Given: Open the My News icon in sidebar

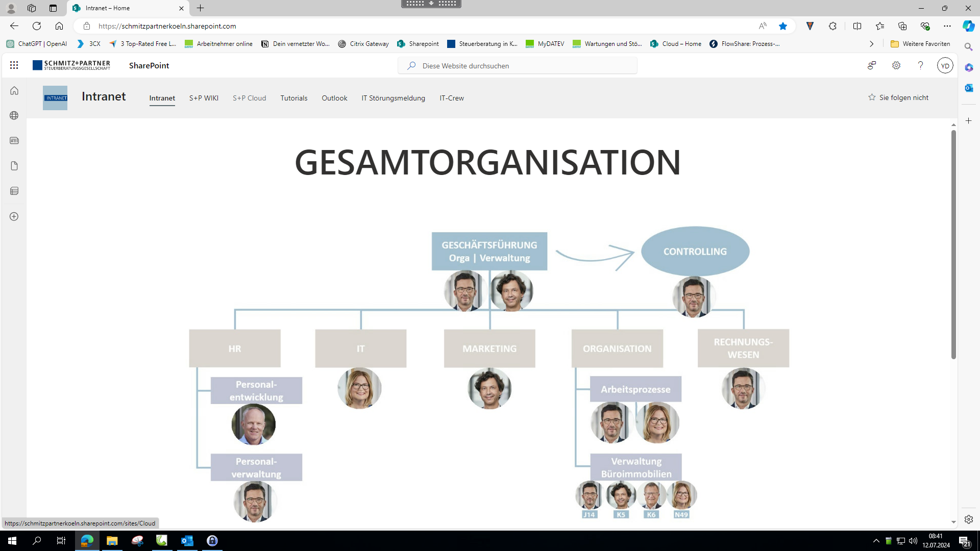Looking at the screenshot, I should 14,141.
